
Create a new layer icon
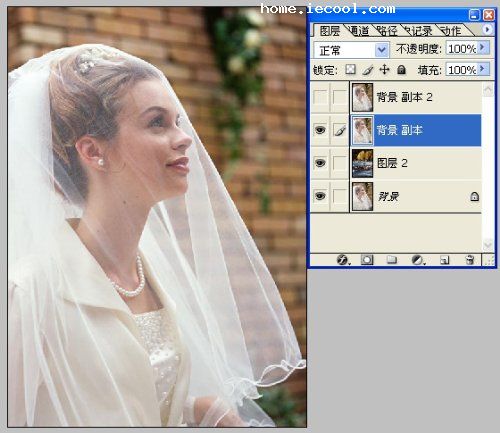tap(444, 260)
